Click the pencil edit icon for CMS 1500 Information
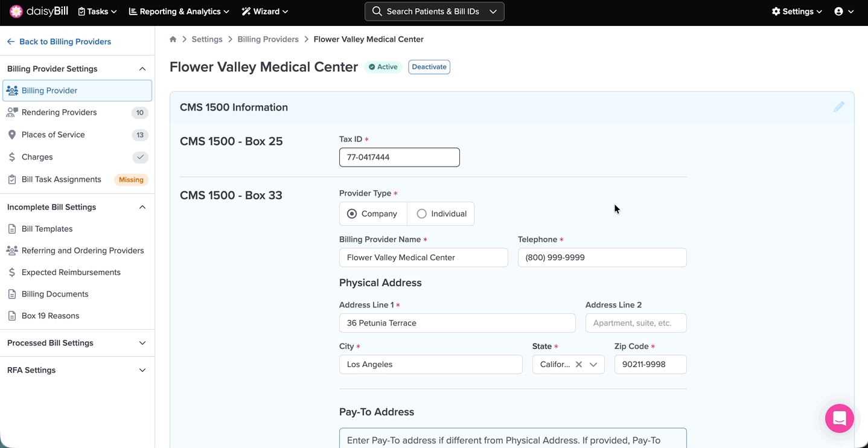 (x=838, y=107)
